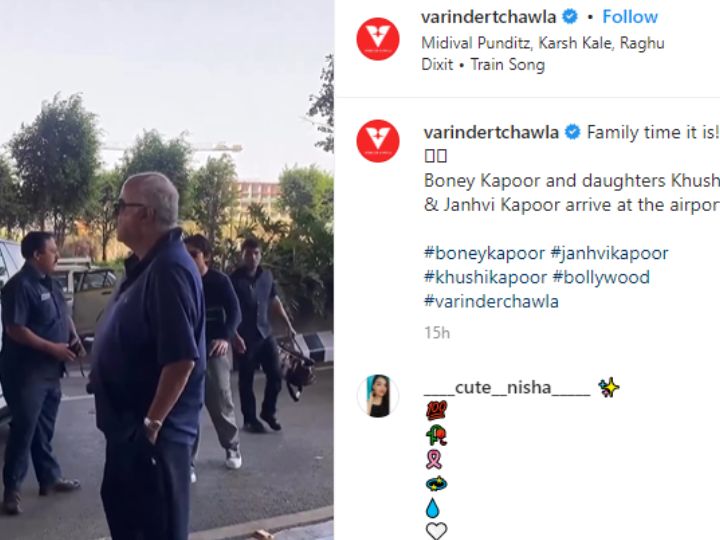The image size is (720, 540).
Task: Open the #khushikapoor hashtag
Action: (486, 277)
